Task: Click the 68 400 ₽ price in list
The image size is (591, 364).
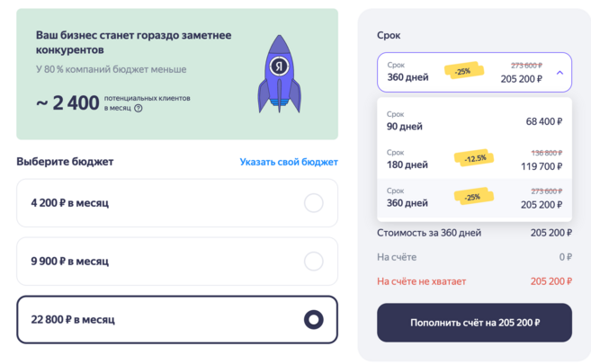Action: pyautogui.click(x=543, y=121)
